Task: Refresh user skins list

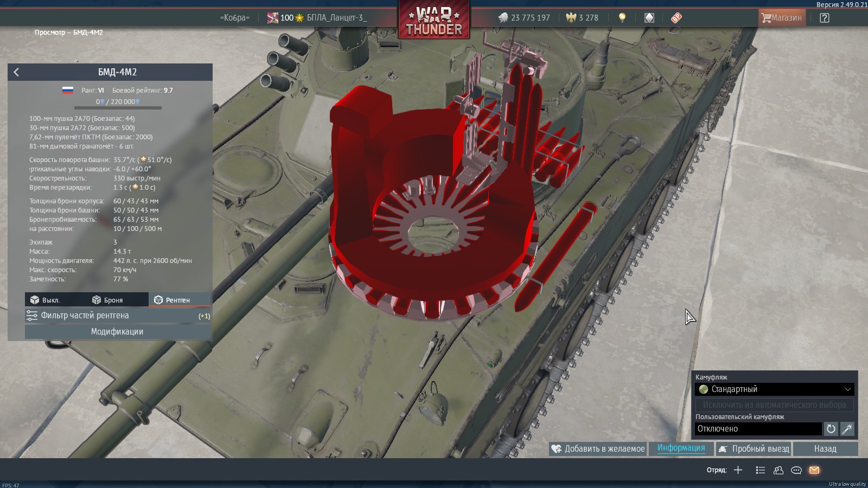Action: tap(831, 429)
